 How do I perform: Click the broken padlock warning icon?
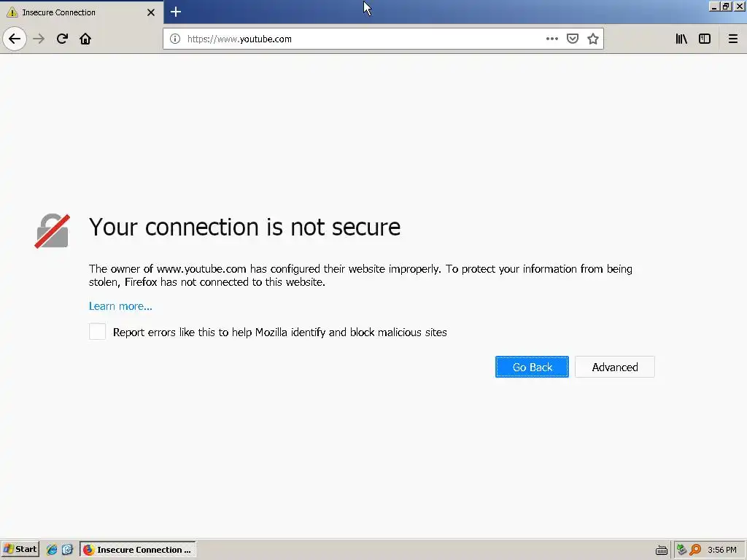coord(52,231)
